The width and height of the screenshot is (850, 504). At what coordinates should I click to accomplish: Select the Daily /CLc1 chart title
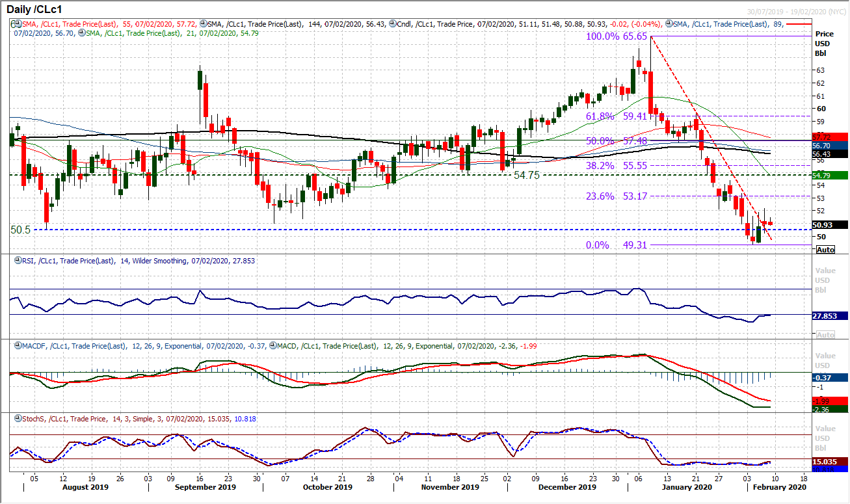coord(36,9)
